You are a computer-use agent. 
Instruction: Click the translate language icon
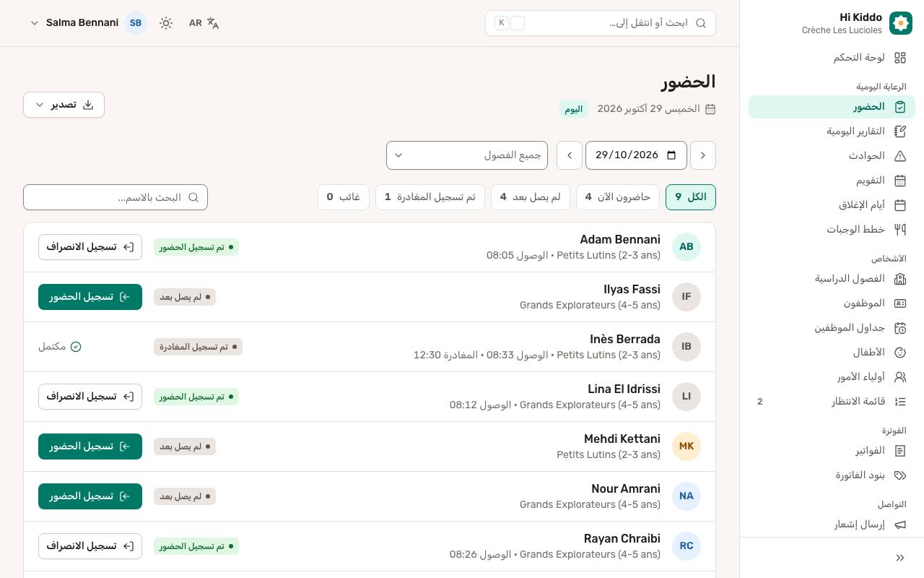point(213,23)
